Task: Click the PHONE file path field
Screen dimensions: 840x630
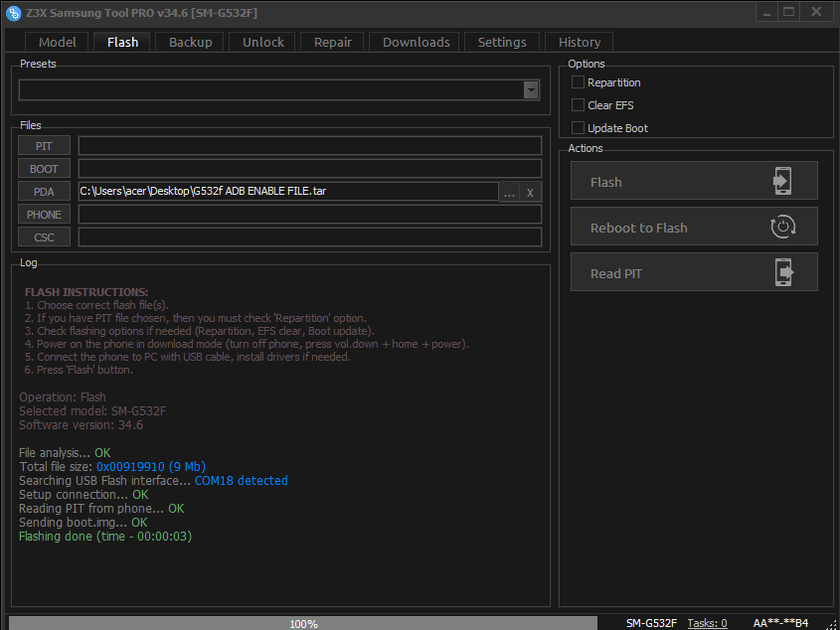Action: pyautogui.click(x=309, y=215)
